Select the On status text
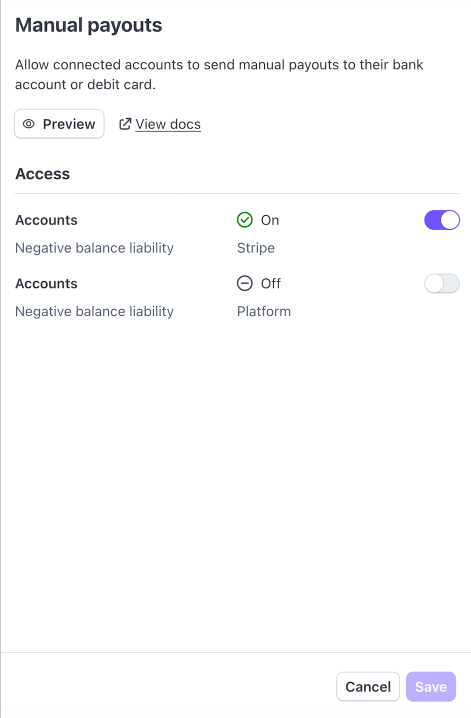 pos(270,220)
